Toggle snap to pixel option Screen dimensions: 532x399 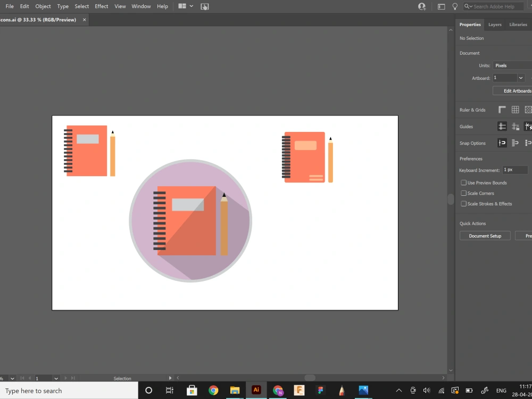(x=528, y=143)
